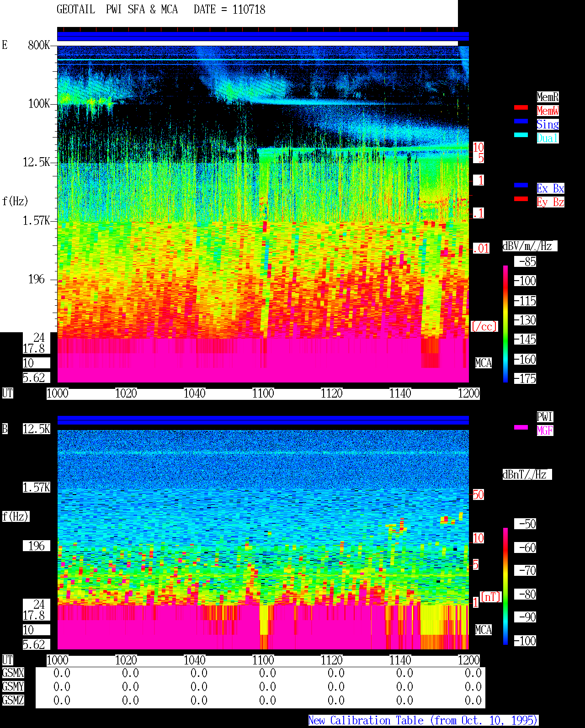
Task: Click the blue Ex Bx legend swatch
Action: pyautogui.click(x=521, y=185)
